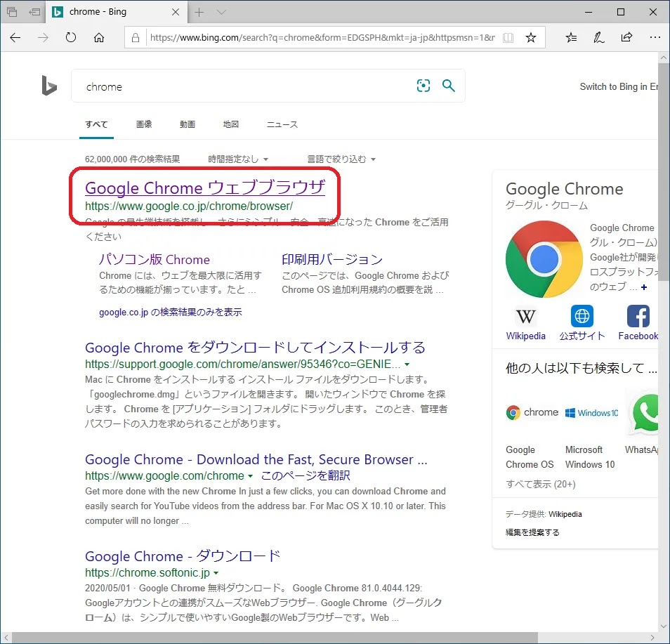Image resolution: width=670 pixels, height=644 pixels.
Task: Set these tabs aside icon
Action: click(x=34, y=12)
